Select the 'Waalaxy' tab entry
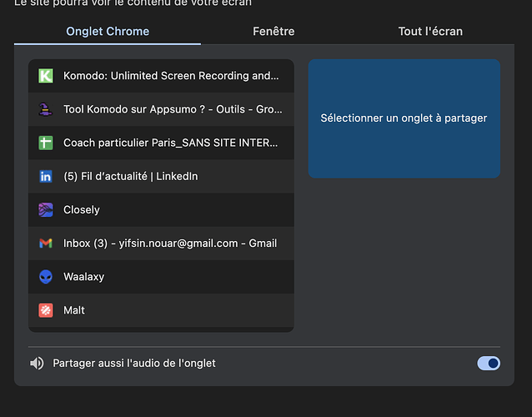 click(x=161, y=277)
